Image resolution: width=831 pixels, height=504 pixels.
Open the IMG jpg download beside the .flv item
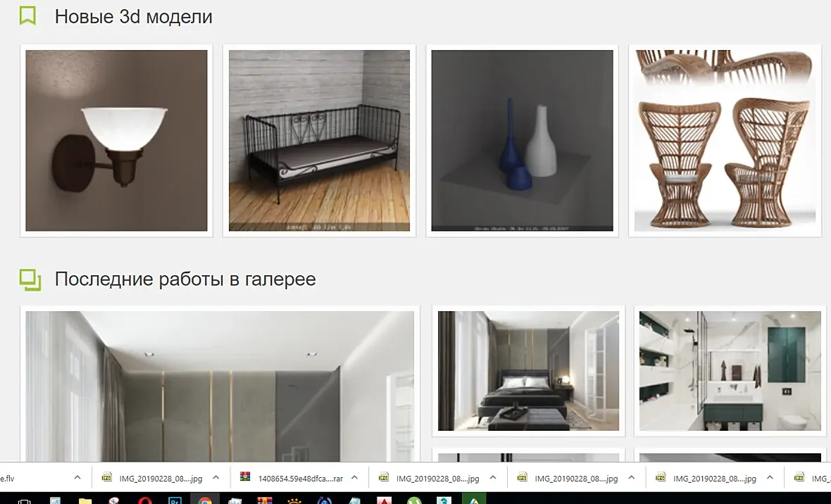pyautogui.click(x=161, y=478)
